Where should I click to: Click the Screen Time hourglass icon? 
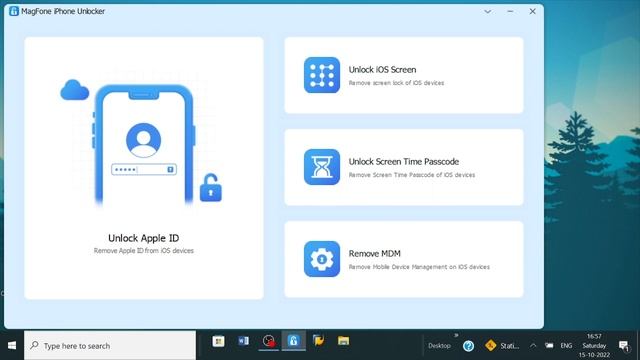click(x=322, y=167)
